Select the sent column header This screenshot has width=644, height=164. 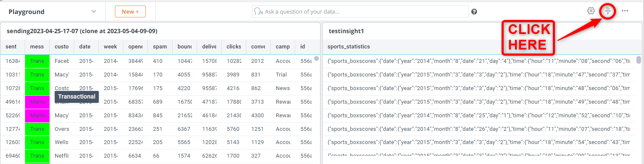tap(13, 46)
